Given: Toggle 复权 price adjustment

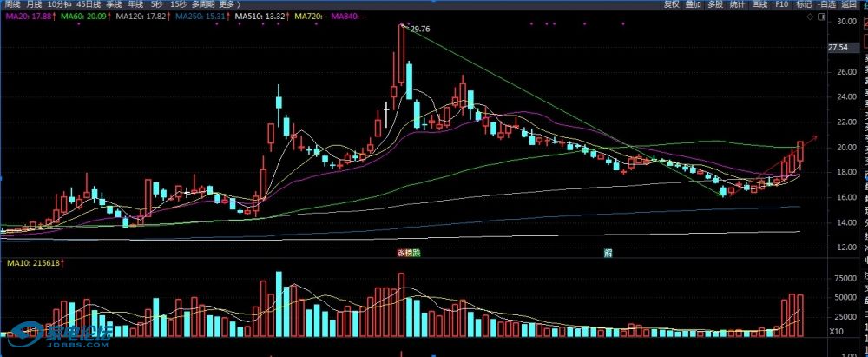Looking at the screenshot, I should [671, 4].
